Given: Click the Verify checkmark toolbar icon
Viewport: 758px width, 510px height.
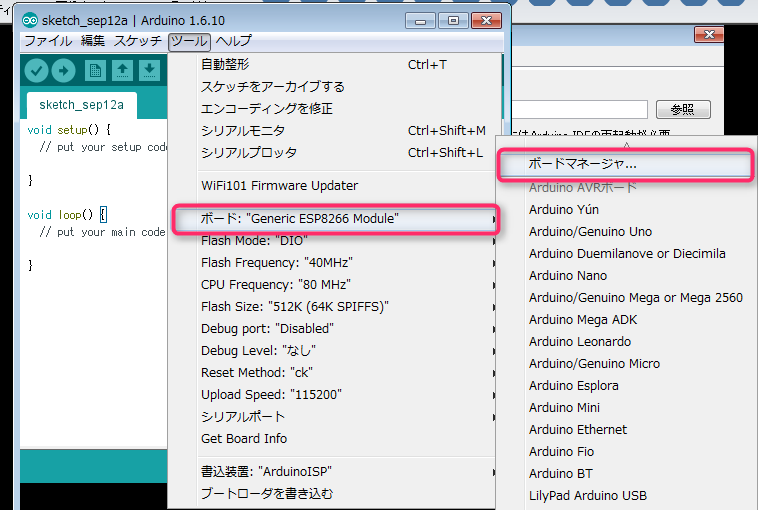Looking at the screenshot, I should (36, 71).
